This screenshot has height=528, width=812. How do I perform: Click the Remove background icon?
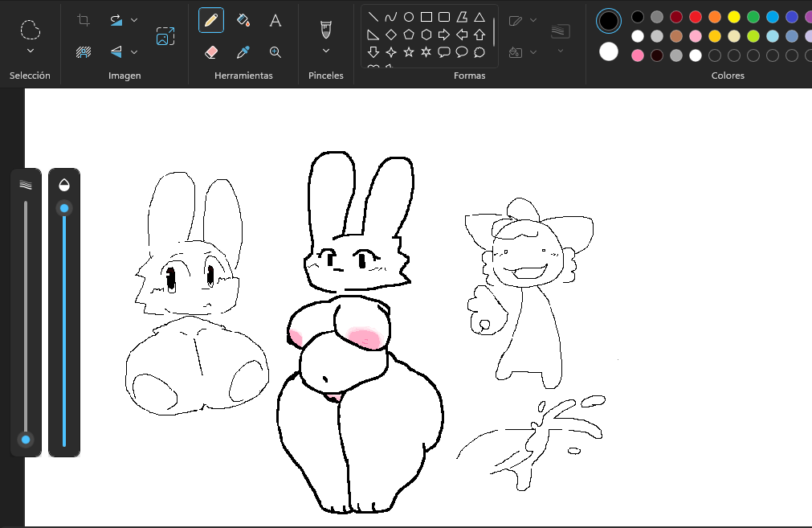(84, 51)
